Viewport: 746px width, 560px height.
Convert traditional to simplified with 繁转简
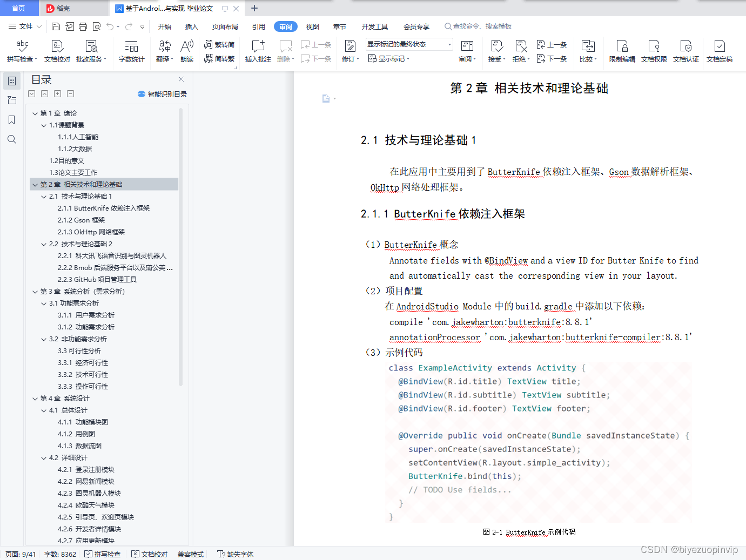219,44
